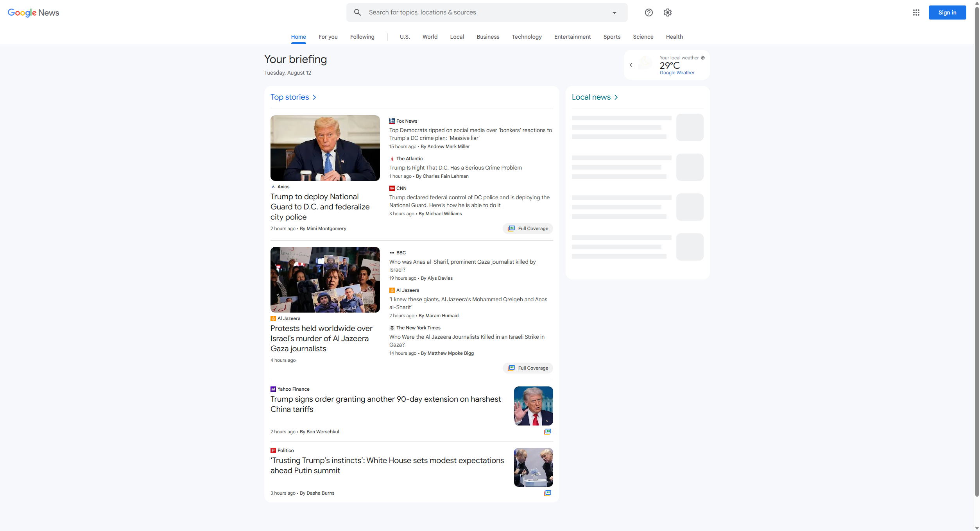Open Al Jazeera 'I knew these giants' article

coord(468,303)
